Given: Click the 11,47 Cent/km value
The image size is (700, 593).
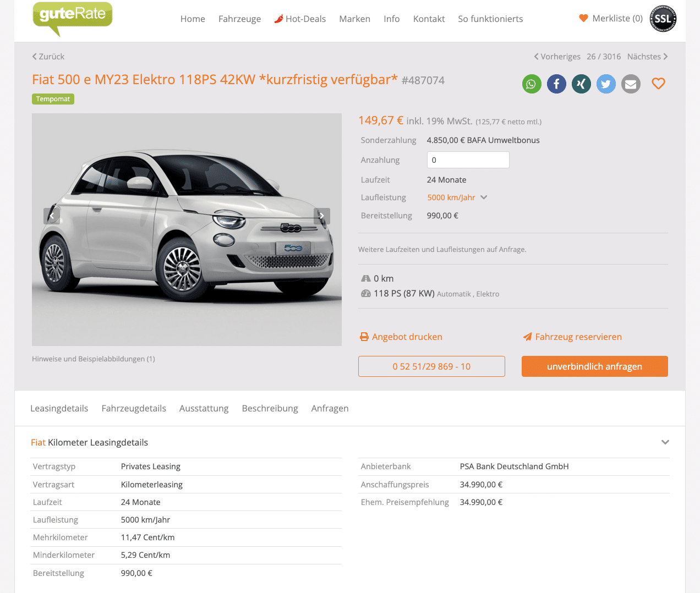Looking at the screenshot, I should click(147, 537).
